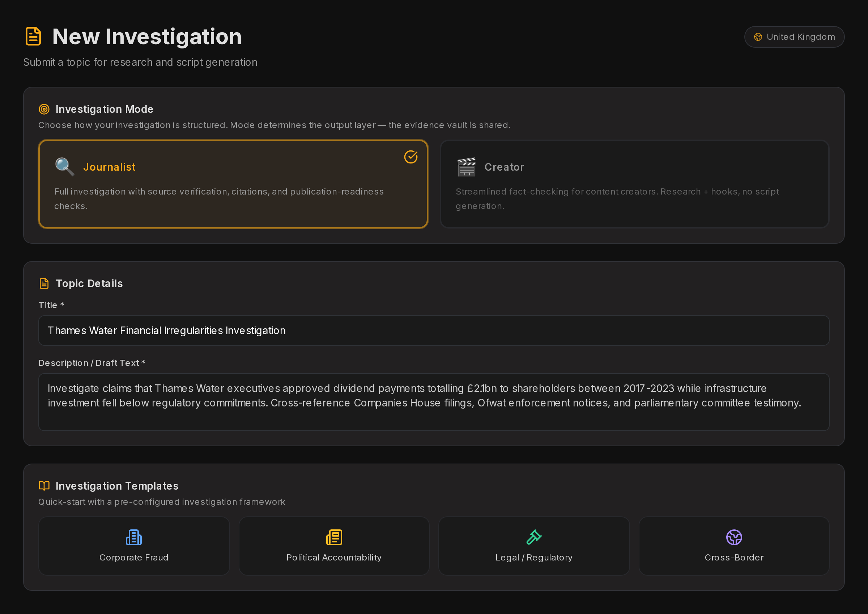The height and width of the screenshot is (614, 868).
Task: Select the Journalist mode card
Action: pyautogui.click(x=233, y=184)
